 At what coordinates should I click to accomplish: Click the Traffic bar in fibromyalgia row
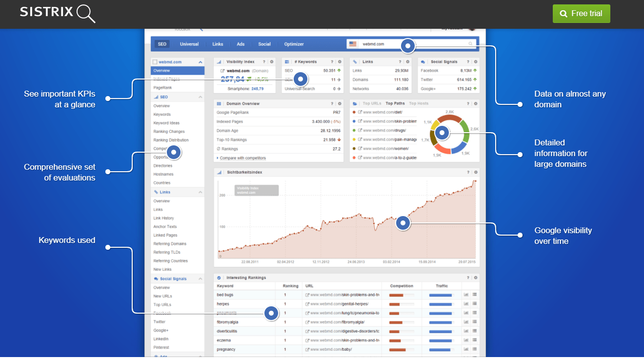click(441, 322)
